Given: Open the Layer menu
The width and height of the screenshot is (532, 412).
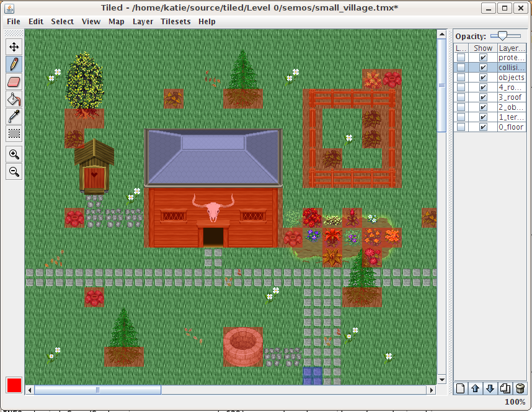Looking at the screenshot, I should pyautogui.click(x=143, y=21).
